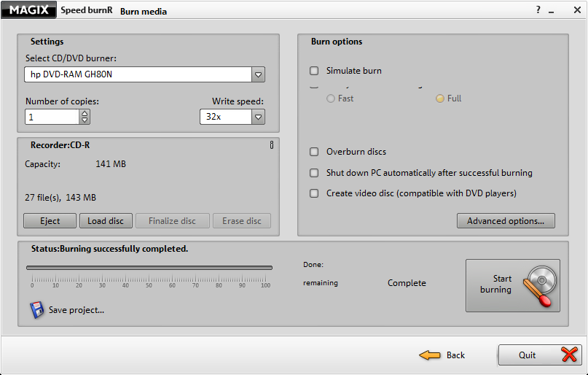Toggle Shut down PC automatically checkbox
Viewport: 588px width, 375px height.
(314, 173)
